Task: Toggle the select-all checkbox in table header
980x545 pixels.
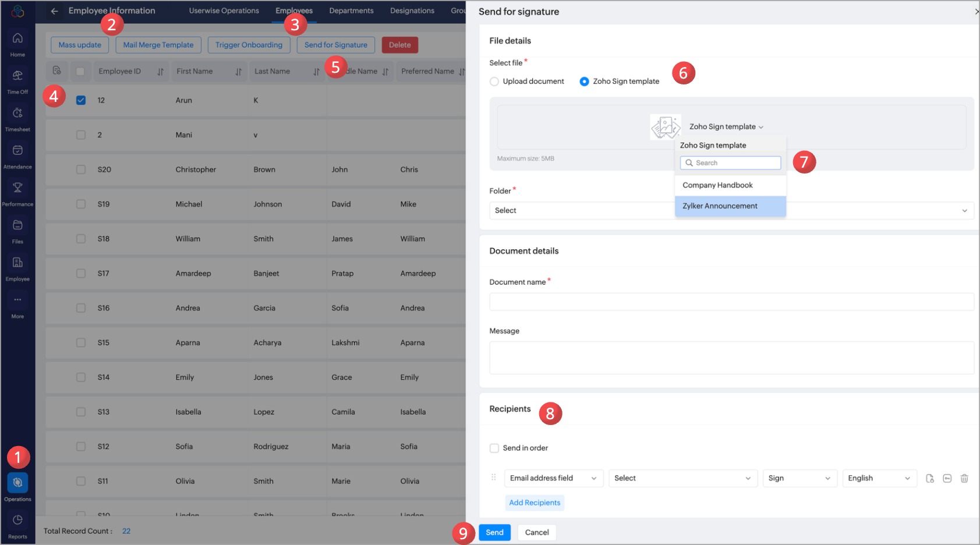Action: tap(80, 72)
